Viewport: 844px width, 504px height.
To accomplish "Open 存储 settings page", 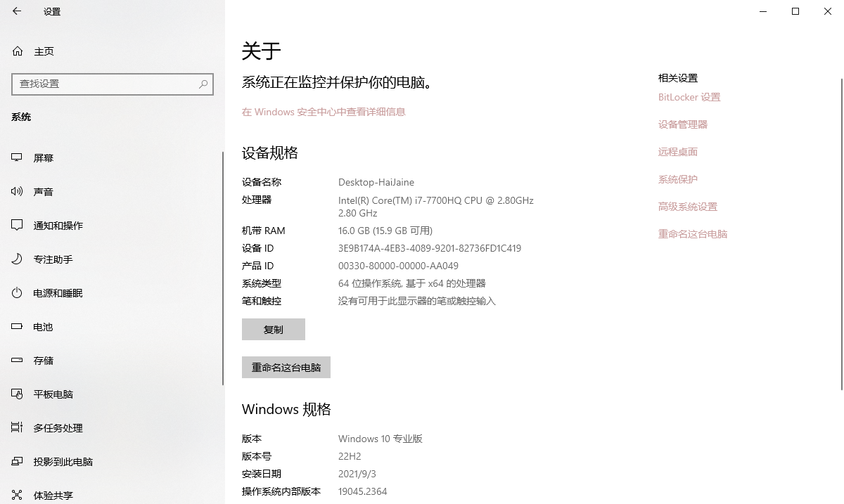I will click(113, 361).
